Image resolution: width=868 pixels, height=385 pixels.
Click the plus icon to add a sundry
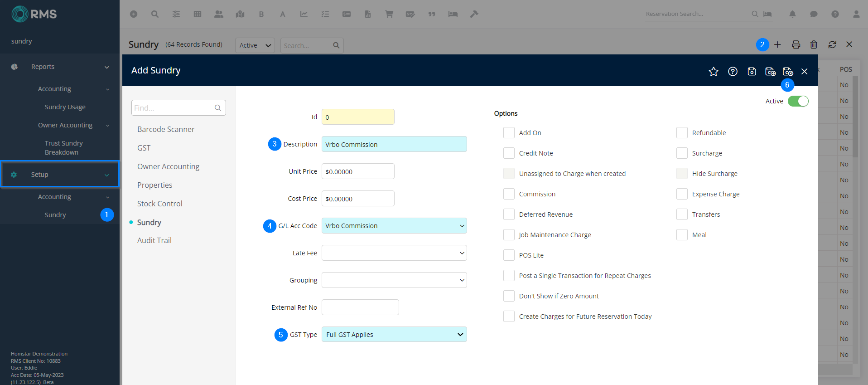[x=777, y=44]
